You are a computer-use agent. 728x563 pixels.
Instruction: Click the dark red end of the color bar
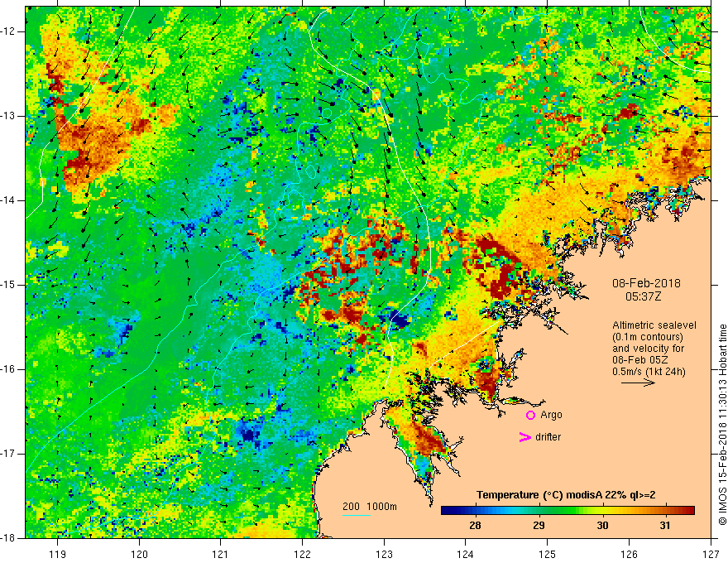click(x=687, y=511)
